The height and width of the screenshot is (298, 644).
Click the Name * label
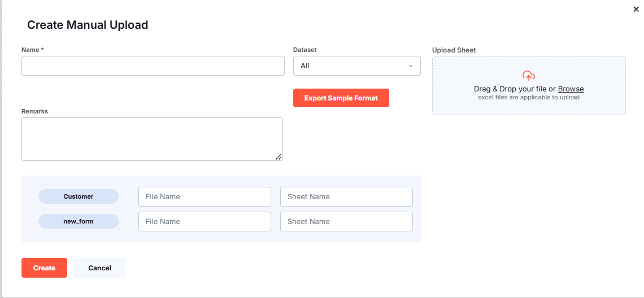click(x=32, y=50)
